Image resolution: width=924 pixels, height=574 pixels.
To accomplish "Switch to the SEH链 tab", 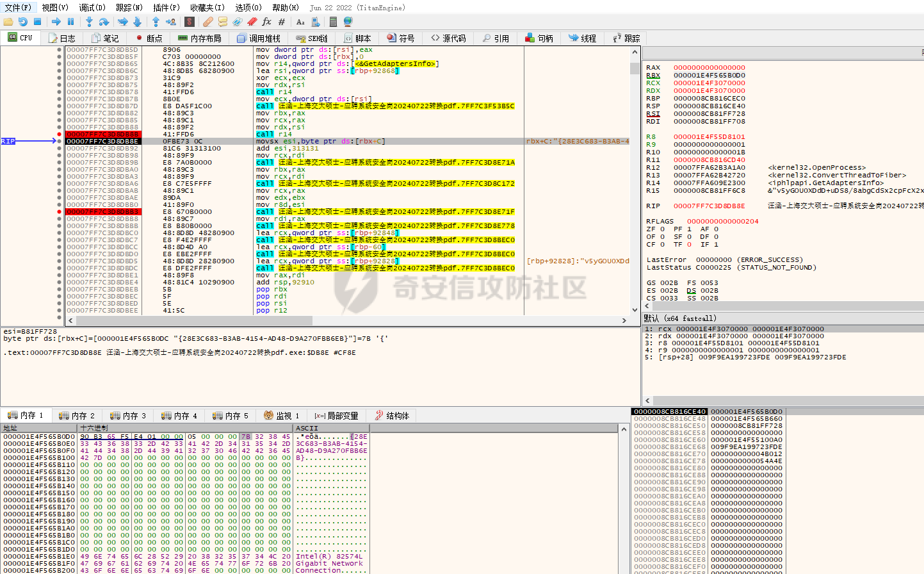I will (312, 38).
